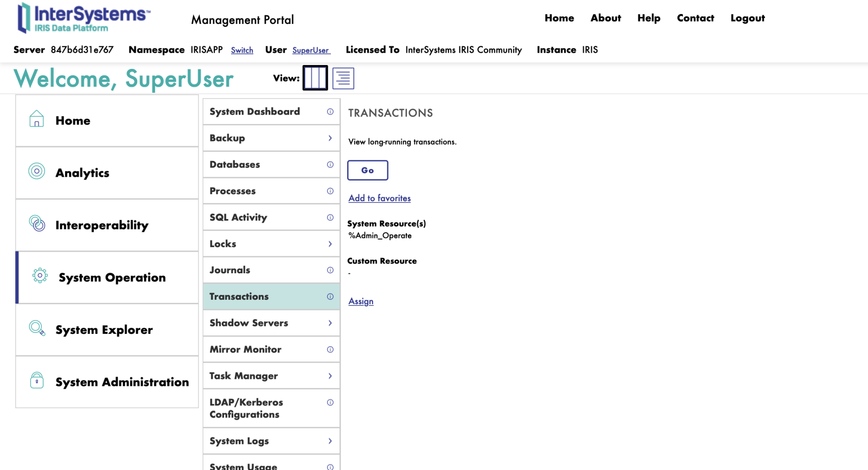Open the Shadow Servers menu item
The image size is (868, 470).
pyautogui.click(x=249, y=323)
